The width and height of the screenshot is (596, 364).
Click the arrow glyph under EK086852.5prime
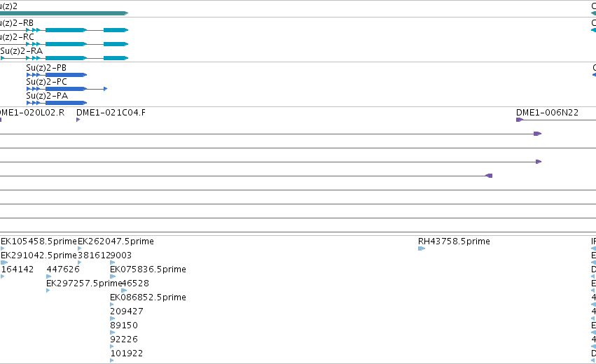point(112,304)
